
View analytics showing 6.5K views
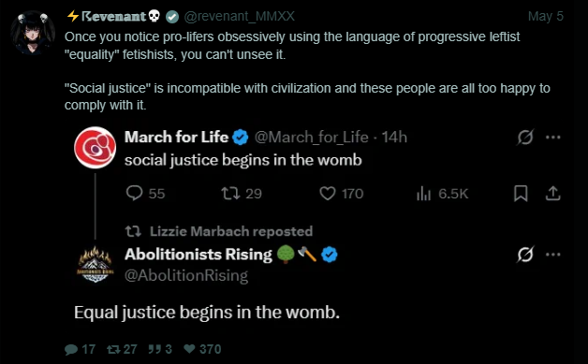(442, 194)
